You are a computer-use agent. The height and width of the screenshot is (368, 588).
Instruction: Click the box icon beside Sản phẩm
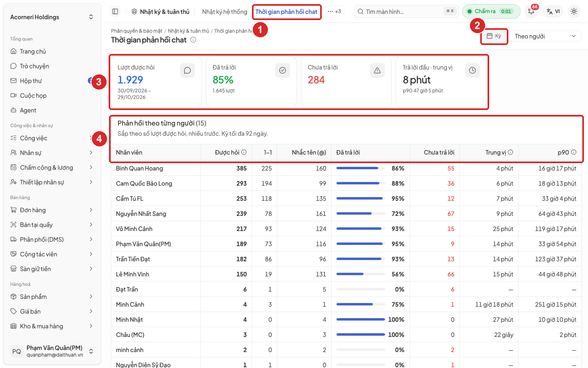tap(13, 297)
